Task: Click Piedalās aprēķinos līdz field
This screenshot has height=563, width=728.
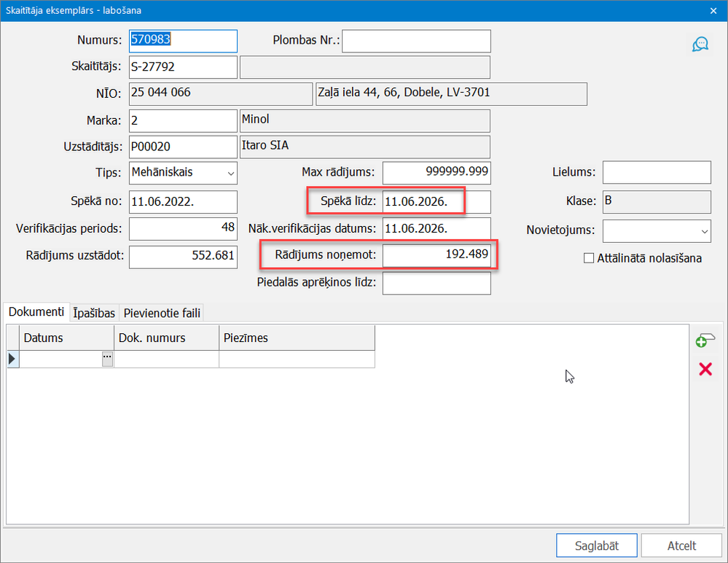Action: click(x=437, y=284)
